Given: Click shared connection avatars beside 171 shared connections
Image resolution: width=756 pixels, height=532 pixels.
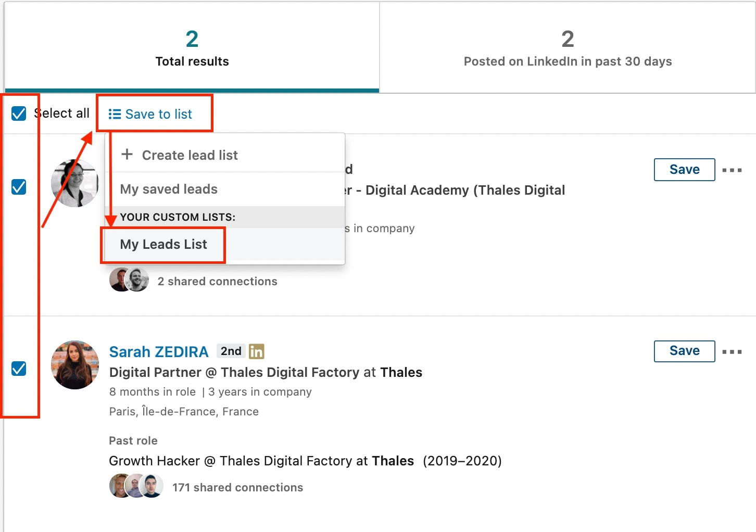Looking at the screenshot, I should point(136,486).
